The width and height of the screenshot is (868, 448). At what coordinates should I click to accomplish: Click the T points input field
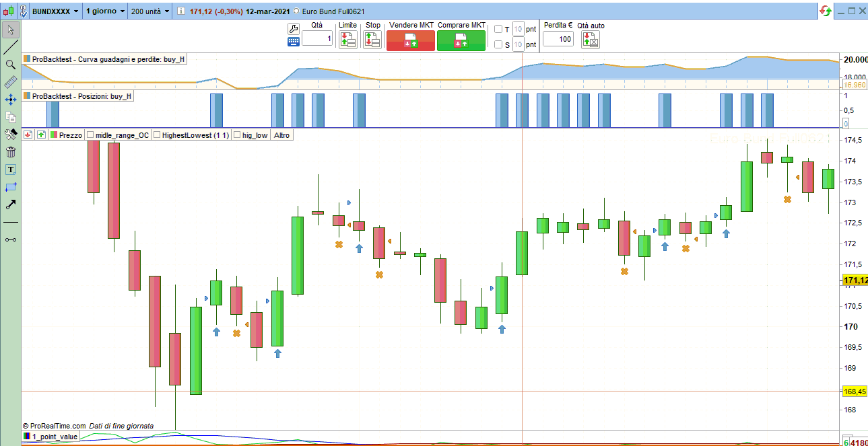click(x=518, y=29)
